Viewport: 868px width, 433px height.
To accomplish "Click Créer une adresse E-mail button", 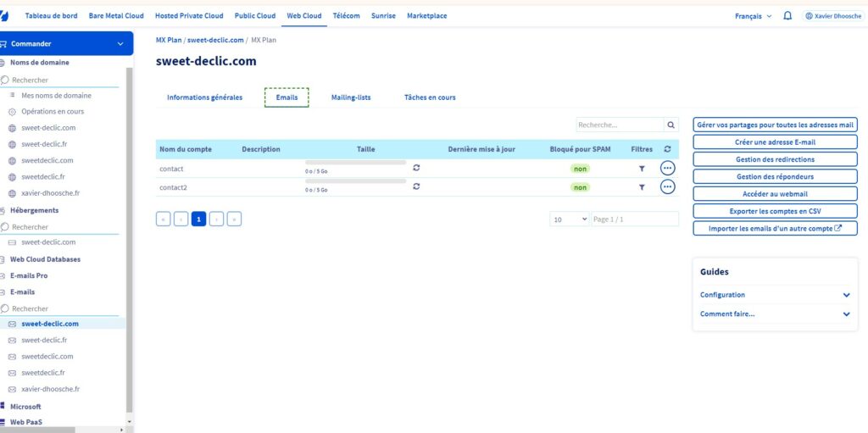I will click(x=775, y=142).
